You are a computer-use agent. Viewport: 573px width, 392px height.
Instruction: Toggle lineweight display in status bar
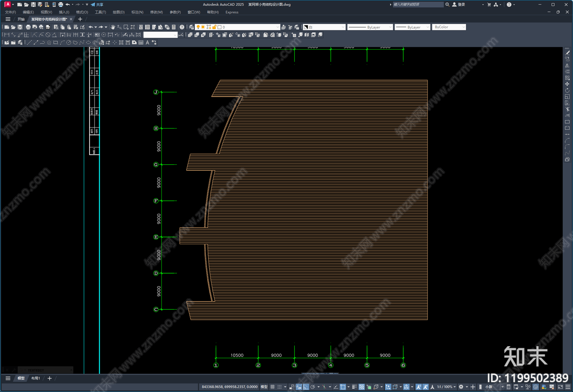pyautogui.click(x=354, y=387)
